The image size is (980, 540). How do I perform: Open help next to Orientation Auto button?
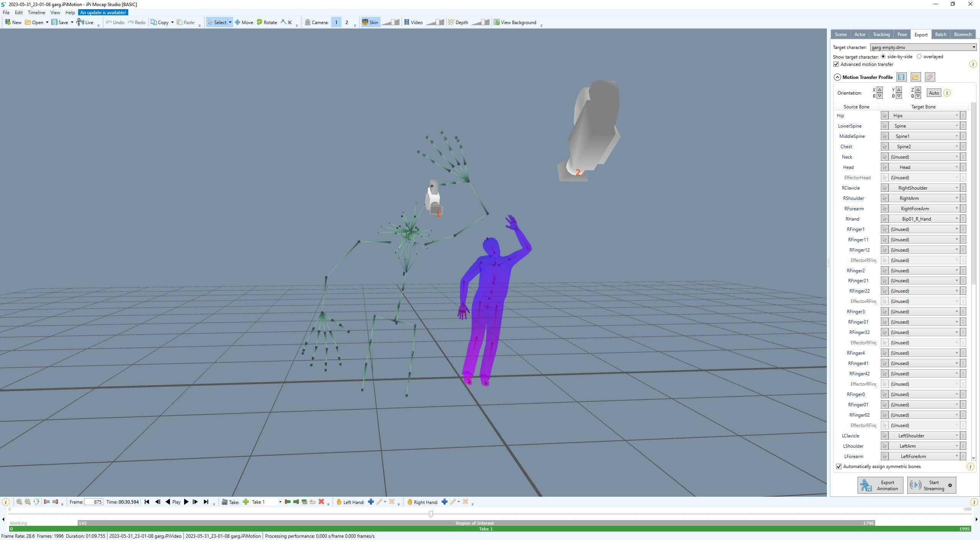947,93
